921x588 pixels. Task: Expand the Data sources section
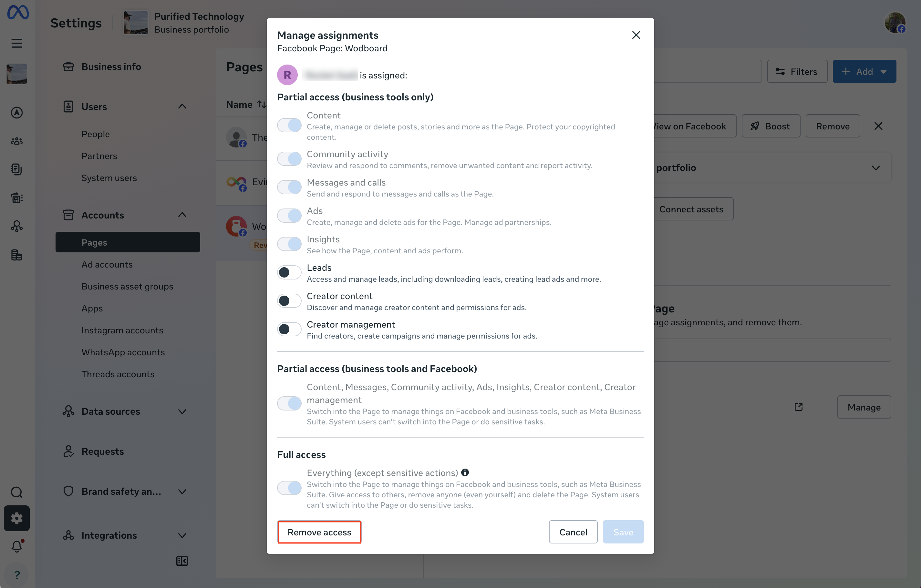pos(182,411)
